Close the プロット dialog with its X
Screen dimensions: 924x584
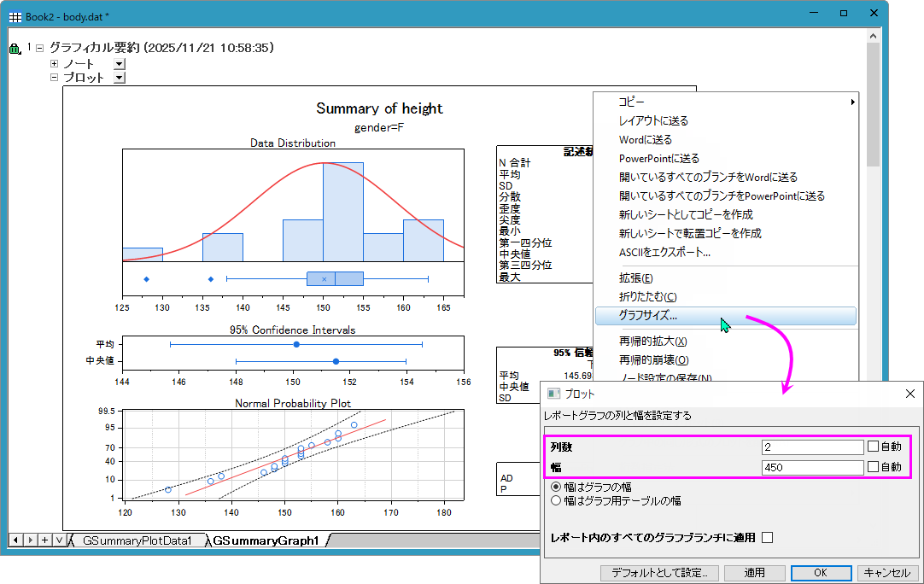click(x=909, y=394)
